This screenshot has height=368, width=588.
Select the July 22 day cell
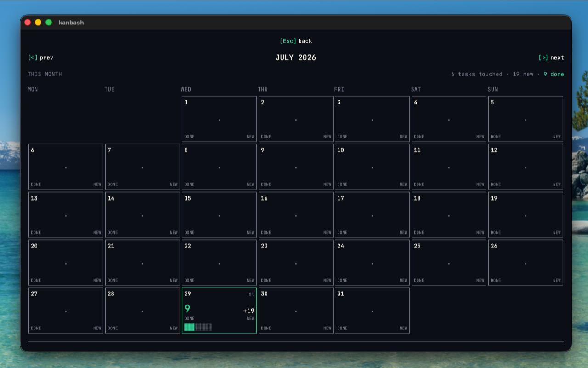point(219,263)
